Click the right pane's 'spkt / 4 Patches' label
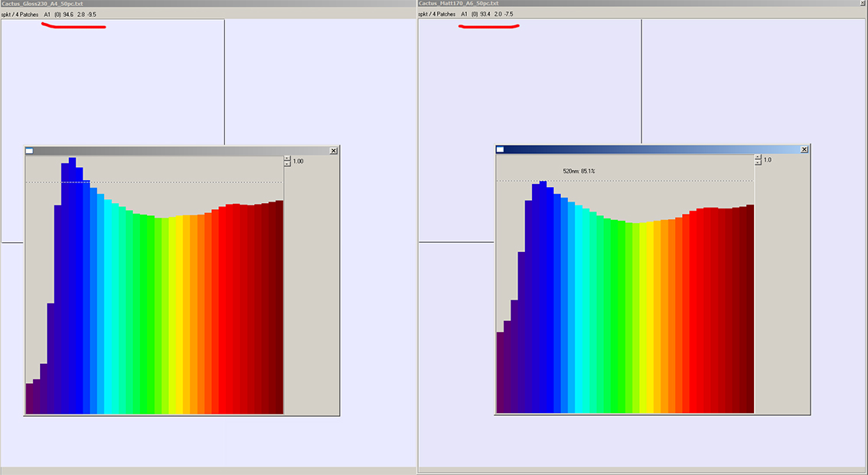Image resolution: width=868 pixels, height=475 pixels. [x=437, y=15]
